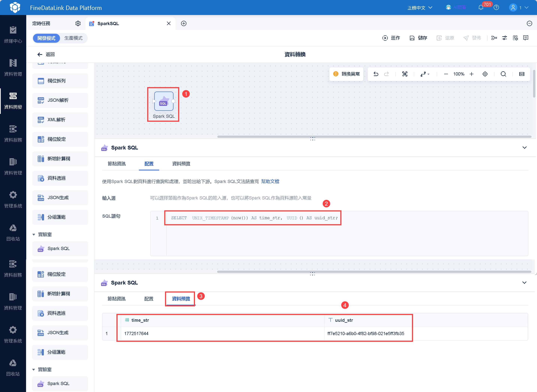The width and height of the screenshot is (537, 392).
Task: Click the locate/center target icon
Action: 485,74
